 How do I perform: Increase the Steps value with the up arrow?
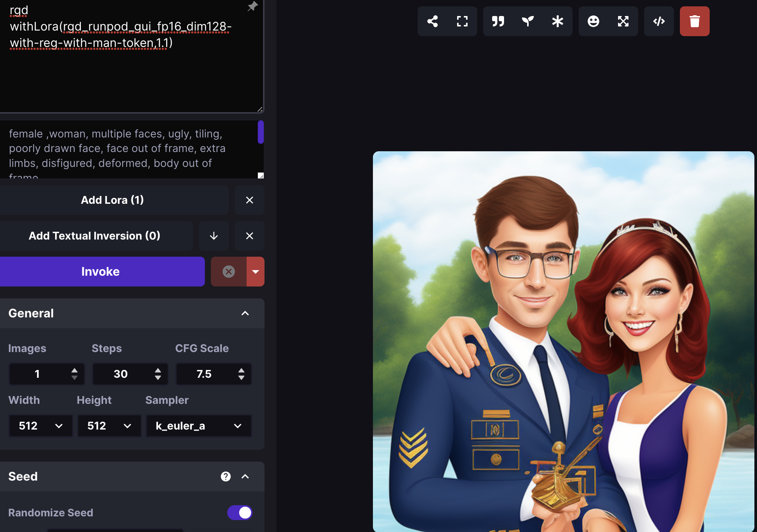click(158, 370)
